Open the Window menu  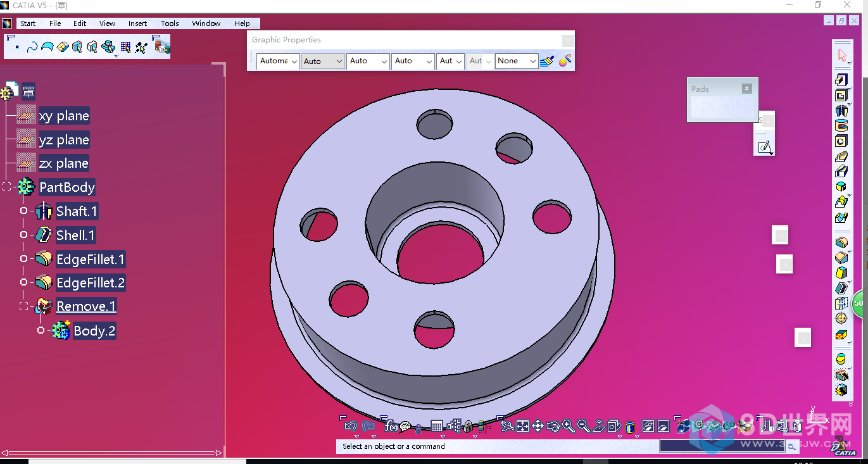point(206,23)
